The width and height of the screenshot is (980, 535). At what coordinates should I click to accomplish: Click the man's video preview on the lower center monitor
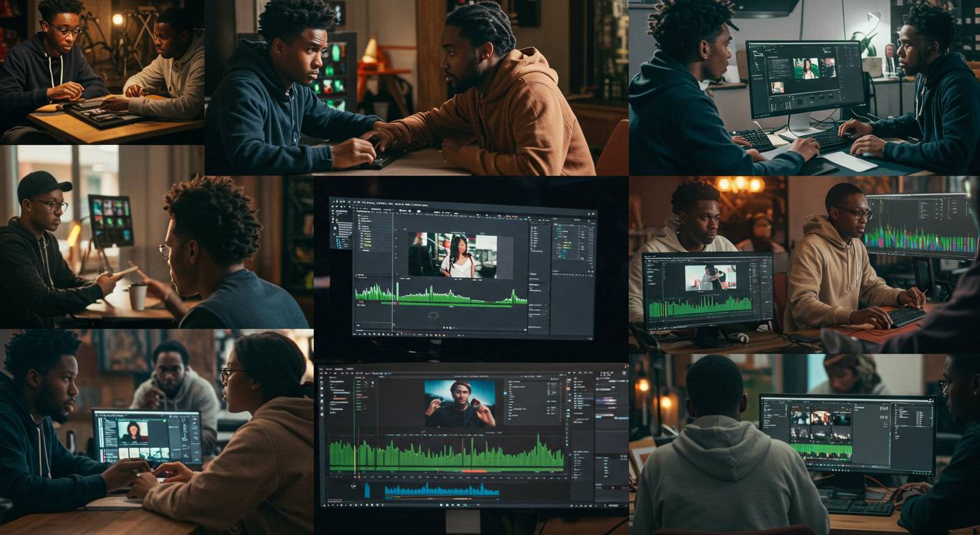[x=460, y=403]
